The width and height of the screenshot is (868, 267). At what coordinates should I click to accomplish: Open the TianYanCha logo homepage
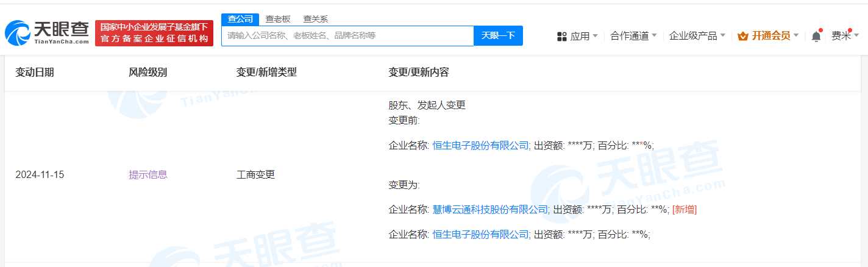tap(47, 33)
